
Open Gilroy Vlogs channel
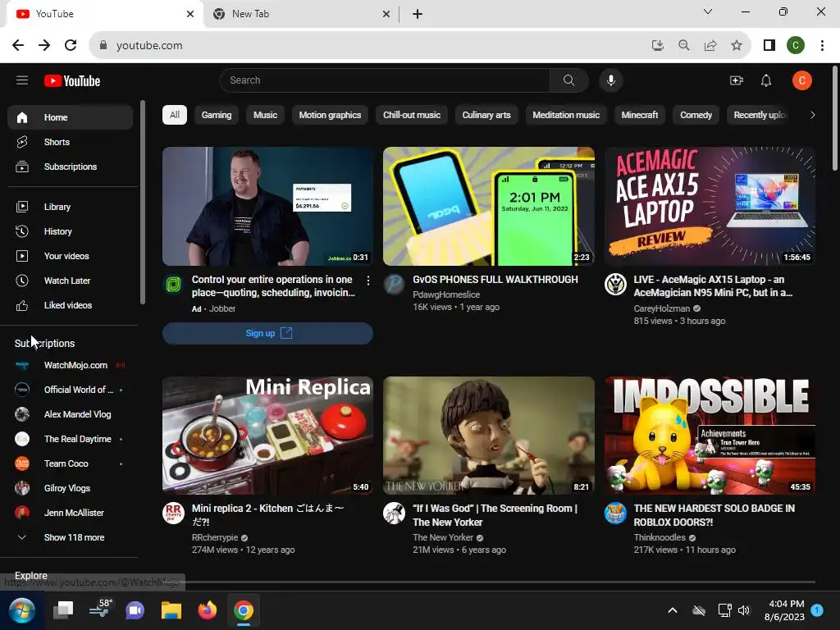pos(71,489)
